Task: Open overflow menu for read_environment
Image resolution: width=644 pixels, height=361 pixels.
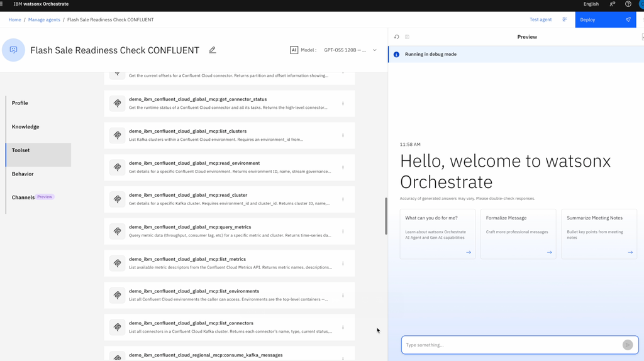Action: 343,167
